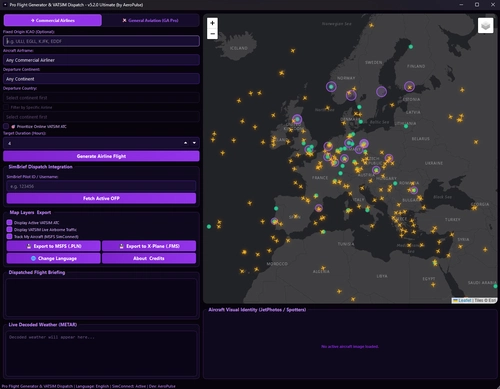The image size is (500, 389).
Task: Switch to the General Aviation (GA Pro) tab
Action: coord(150,20)
